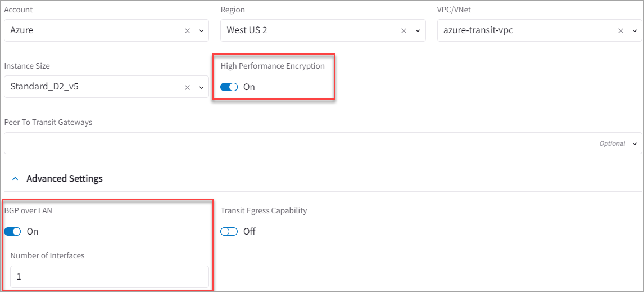Enable Transit Egress Capability
The image size is (644, 292).
click(x=229, y=232)
